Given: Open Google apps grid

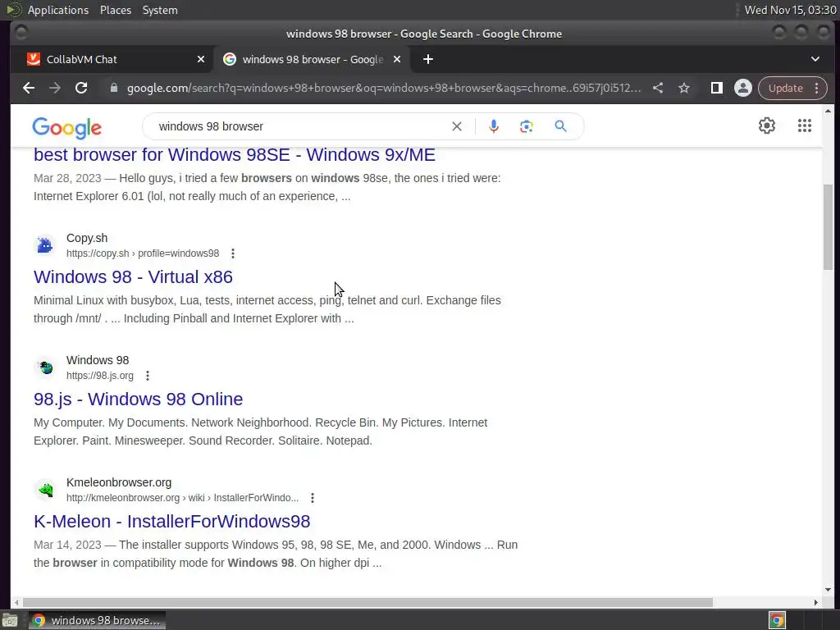Looking at the screenshot, I should pos(805,126).
